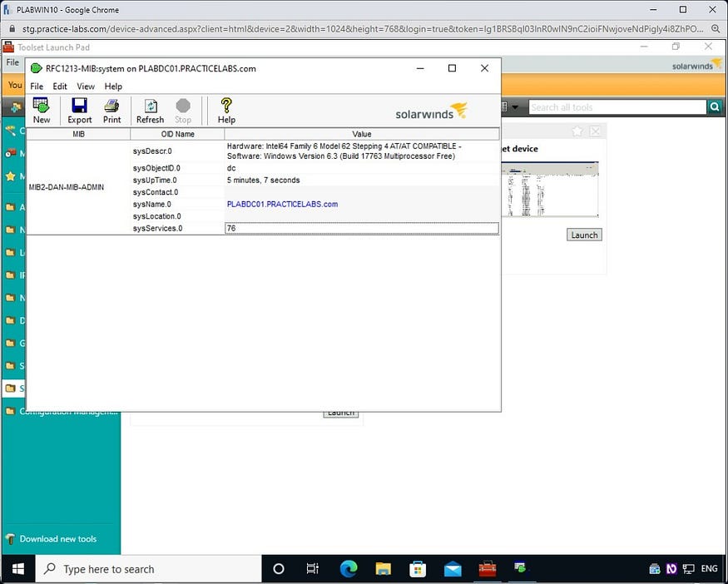Launch Microsoft Edge from taskbar
The width and height of the screenshot is (728, 584).
(349, 569)
